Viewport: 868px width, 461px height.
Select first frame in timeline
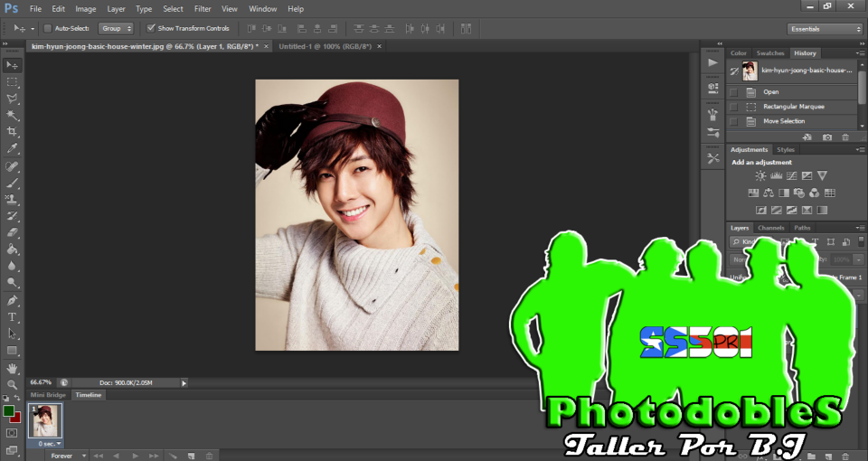[98, 456]
